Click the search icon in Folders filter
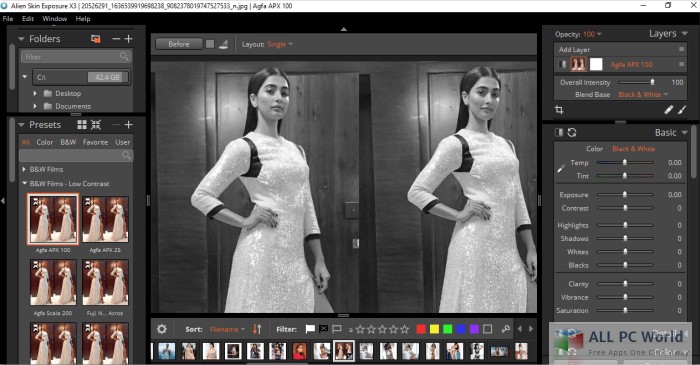Screen dimensions: 700x365 (124, 56)
